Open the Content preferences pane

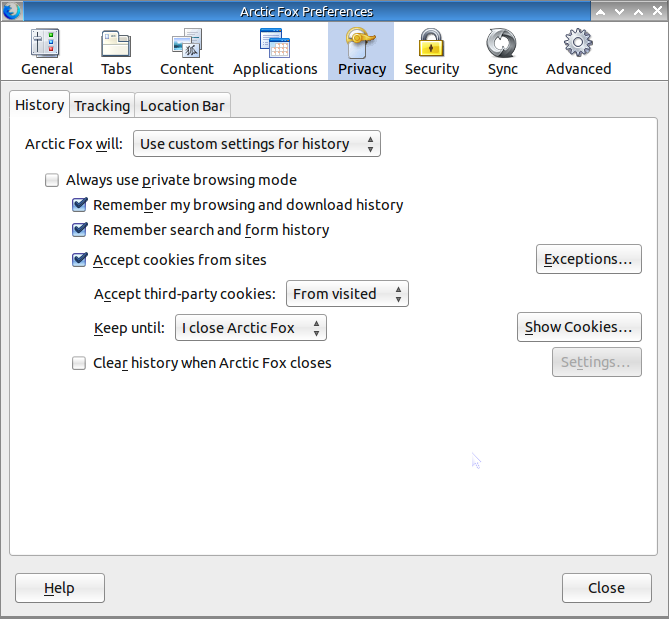pyautogui.click(x=187, y=52)
